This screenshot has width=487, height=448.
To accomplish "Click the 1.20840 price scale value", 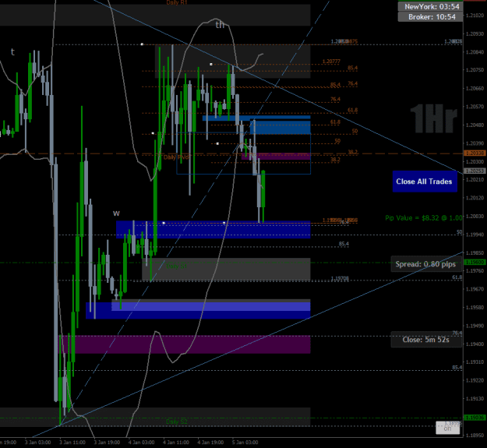I will [x=475, y=52].
